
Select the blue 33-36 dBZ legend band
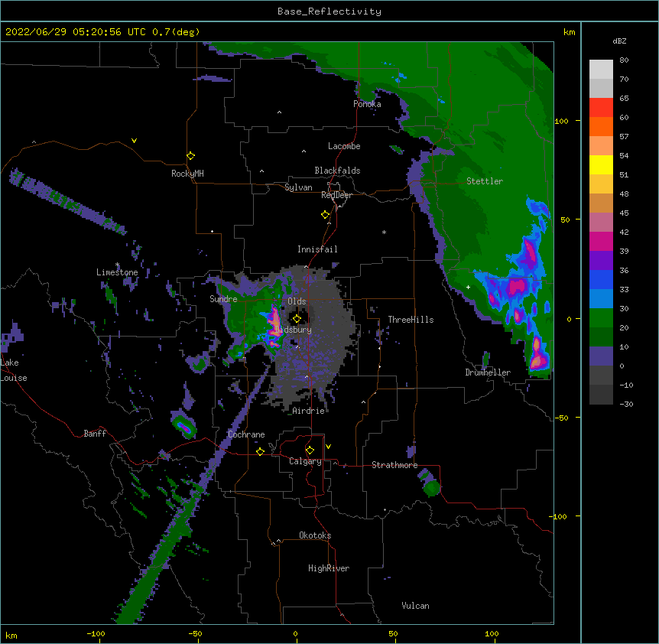pos(601,279)
